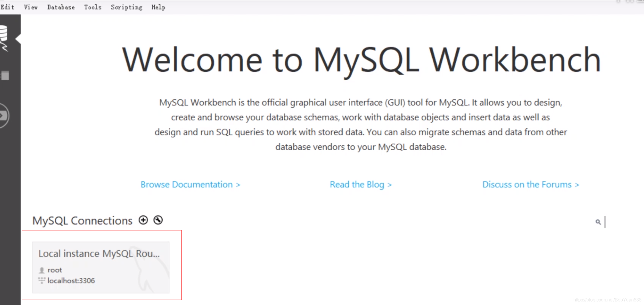Open the Edit menu
Viewport: 644px width, 305px height.
click(x=7, y=7)
